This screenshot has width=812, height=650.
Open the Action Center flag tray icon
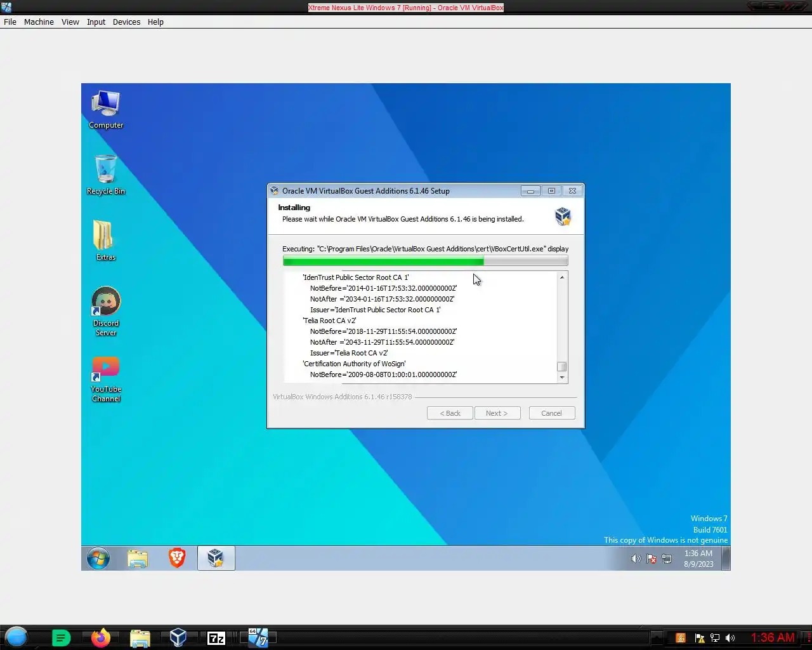coord(652,559)
